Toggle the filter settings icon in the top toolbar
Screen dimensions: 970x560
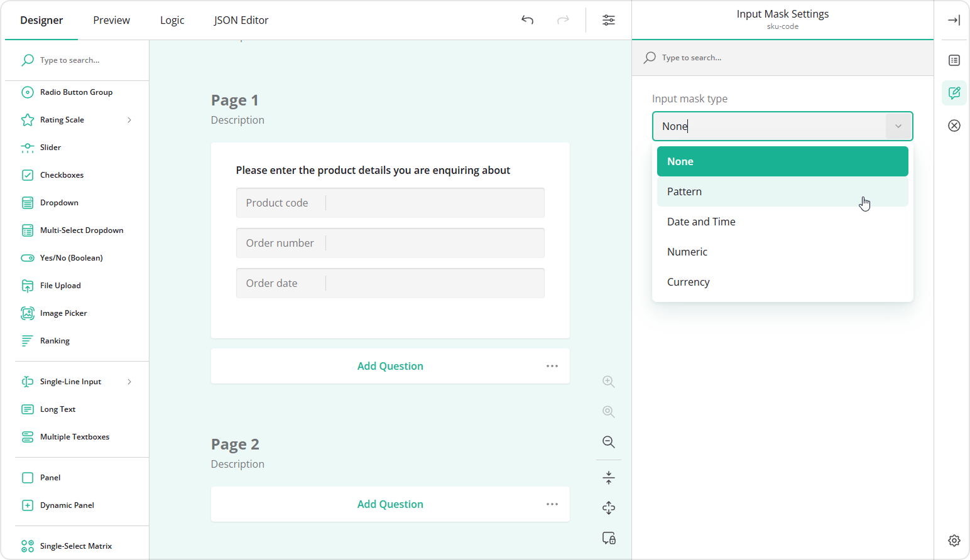tap(608, 19)
